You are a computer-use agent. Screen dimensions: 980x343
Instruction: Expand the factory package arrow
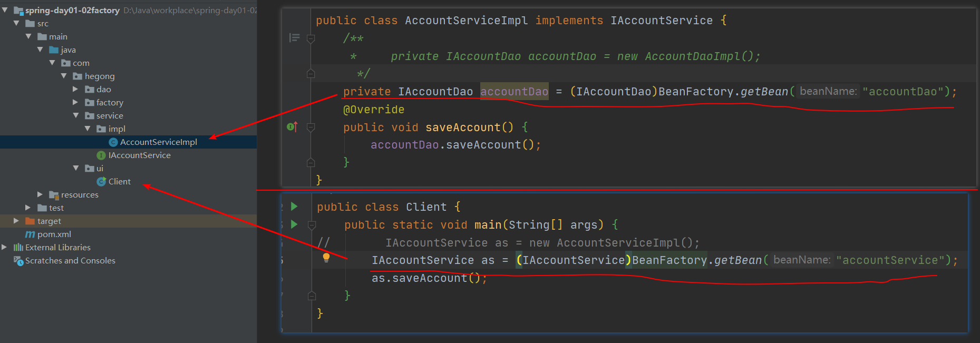[x=75, y=102]
